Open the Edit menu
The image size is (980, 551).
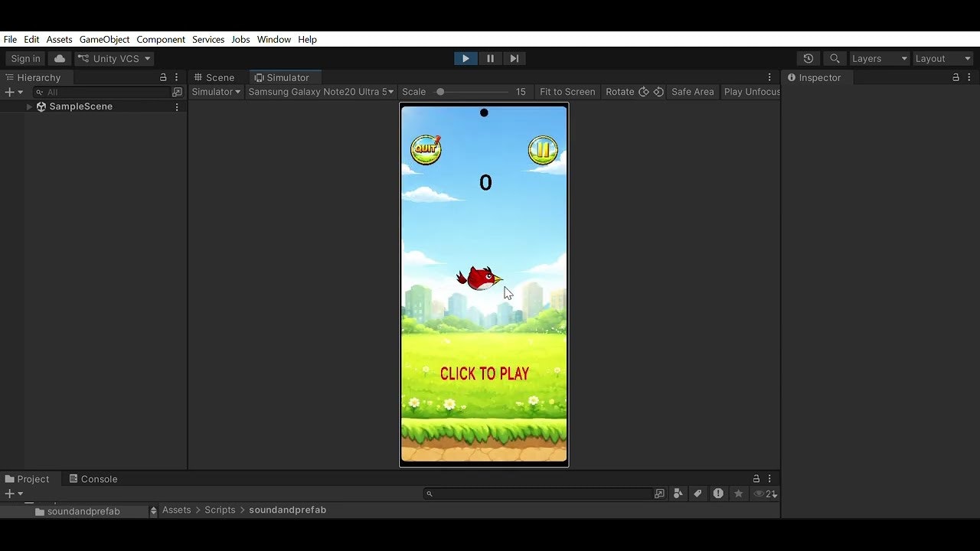click(31, 40)
